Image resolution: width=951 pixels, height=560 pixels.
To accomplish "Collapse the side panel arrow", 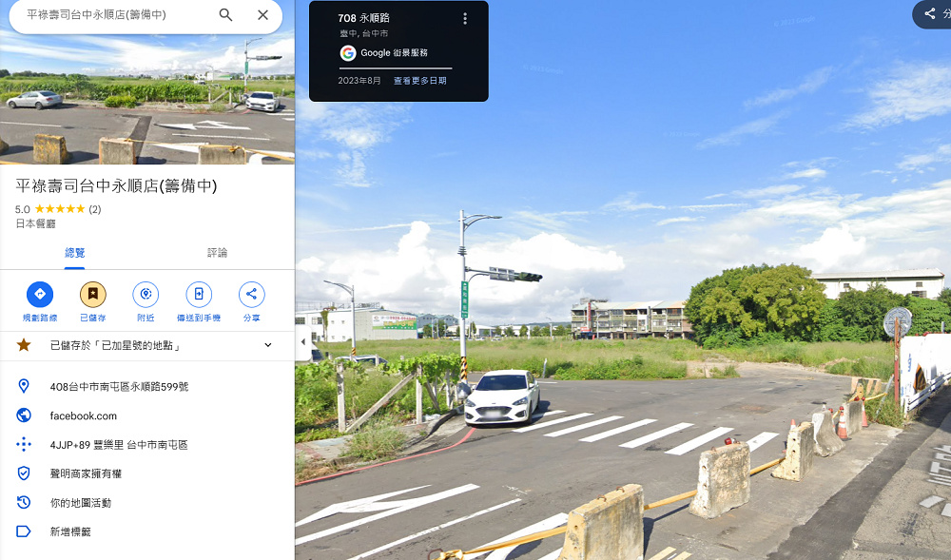I will tap(303, 342).
